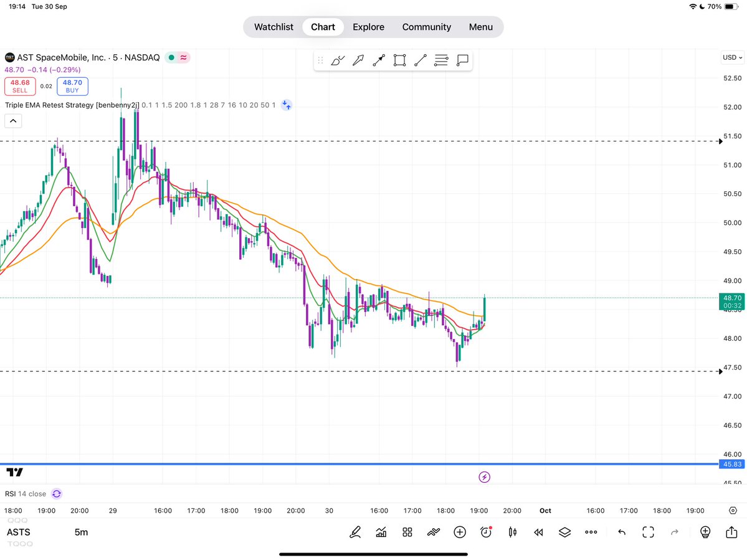This screenshot has width=747, height=560.
Task: Select the rectangle shape tool
Action: [x=400, y=60]
